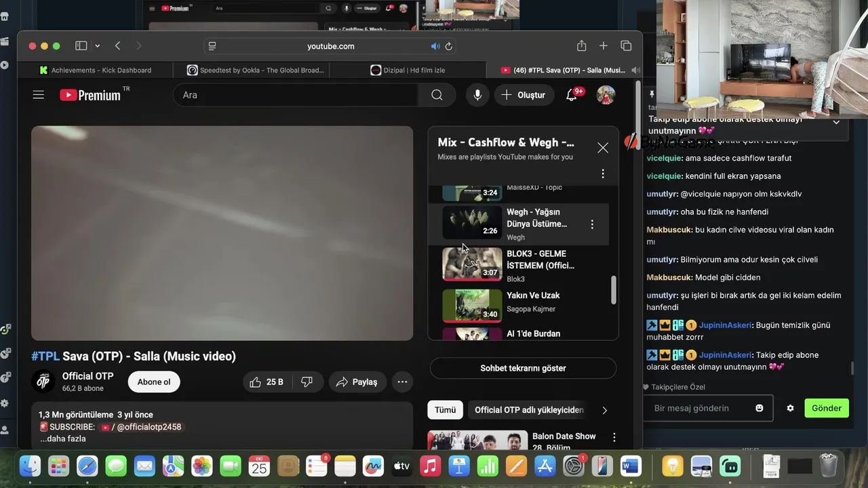868x488 pixels.
Task: Open Safari tab group dropdown arrow
Action: click(98, 46)
